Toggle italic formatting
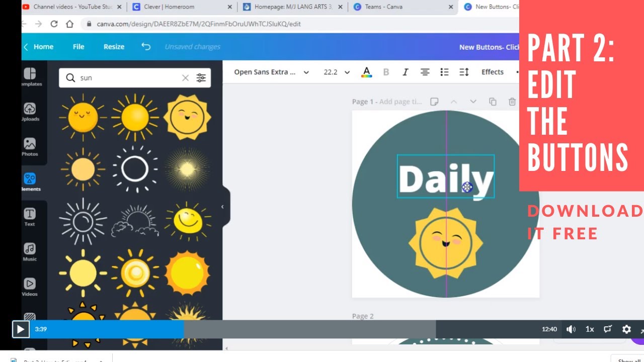 point(405,72)
